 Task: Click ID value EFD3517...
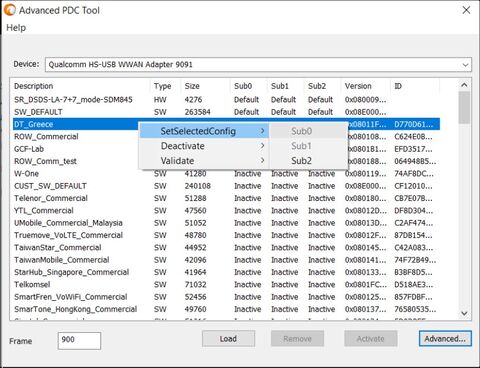413,149
